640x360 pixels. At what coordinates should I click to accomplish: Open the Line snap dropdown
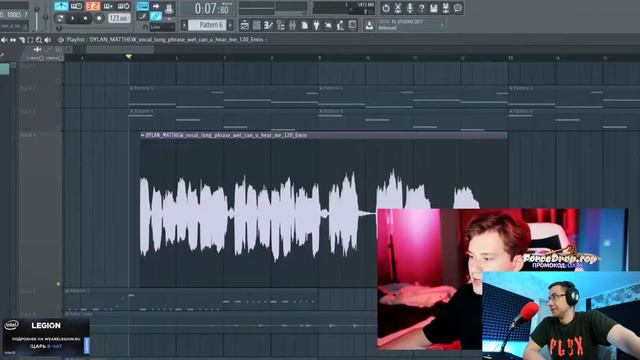[162, 27]
